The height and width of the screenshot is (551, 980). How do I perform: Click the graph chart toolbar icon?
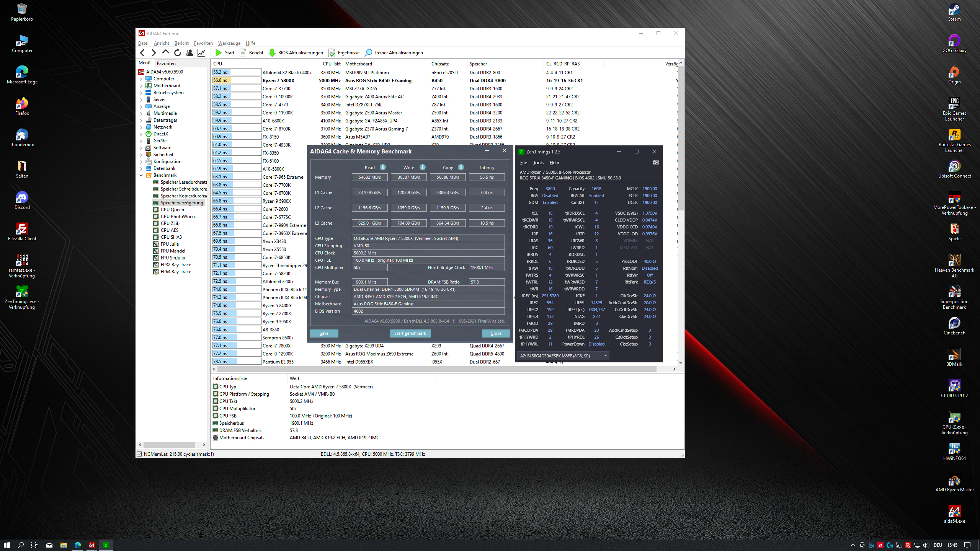point(201,53)
